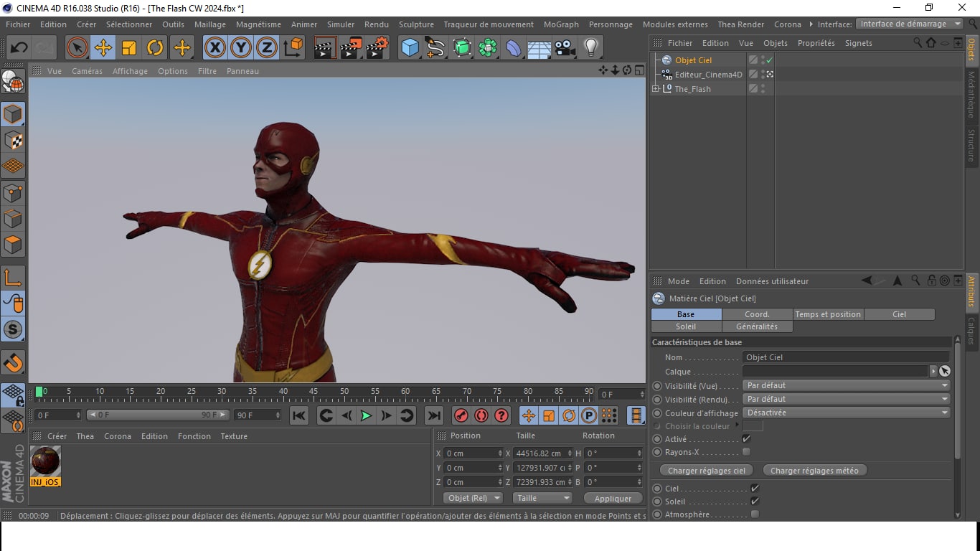The image size is (980, 551).
Task: Click Charger réglages météo button
Action: (814, 471)
